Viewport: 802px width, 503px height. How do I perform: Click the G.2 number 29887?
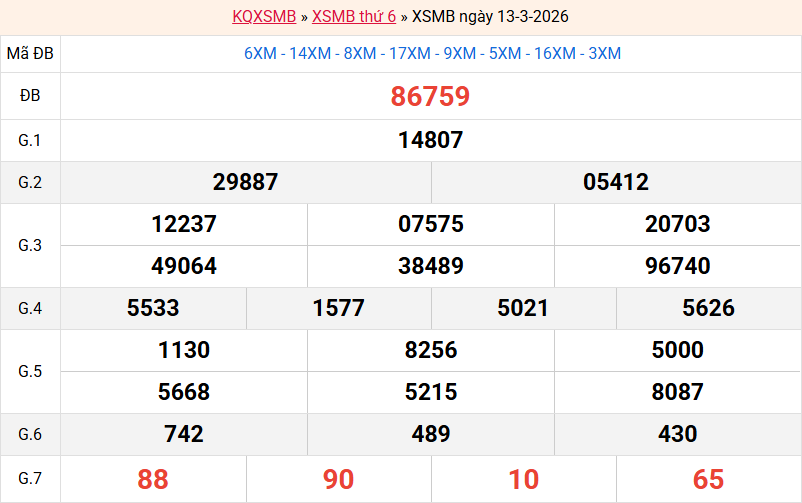click(245, 182)
